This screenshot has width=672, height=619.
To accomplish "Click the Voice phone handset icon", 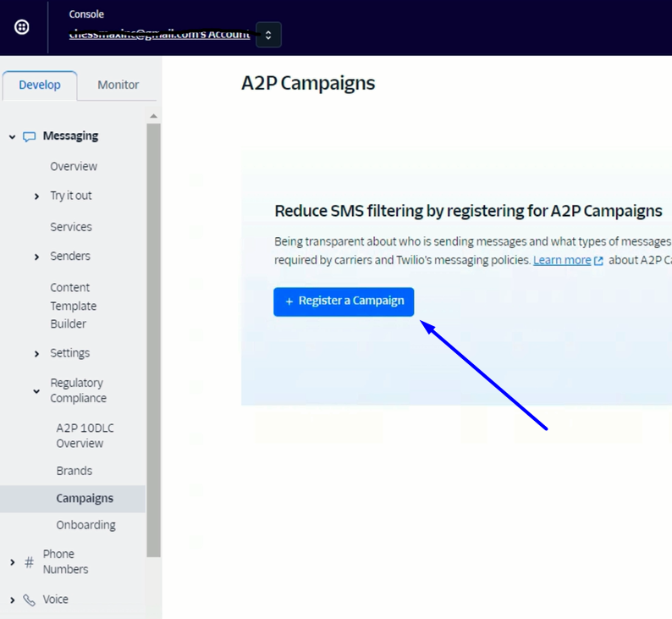I will tap(29, 600).
